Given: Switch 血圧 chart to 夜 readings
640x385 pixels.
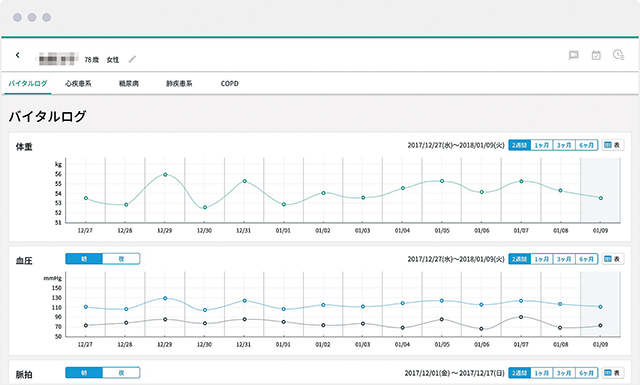Looking at the screenshot, I should pyautogui.click(x=121, y=259).
